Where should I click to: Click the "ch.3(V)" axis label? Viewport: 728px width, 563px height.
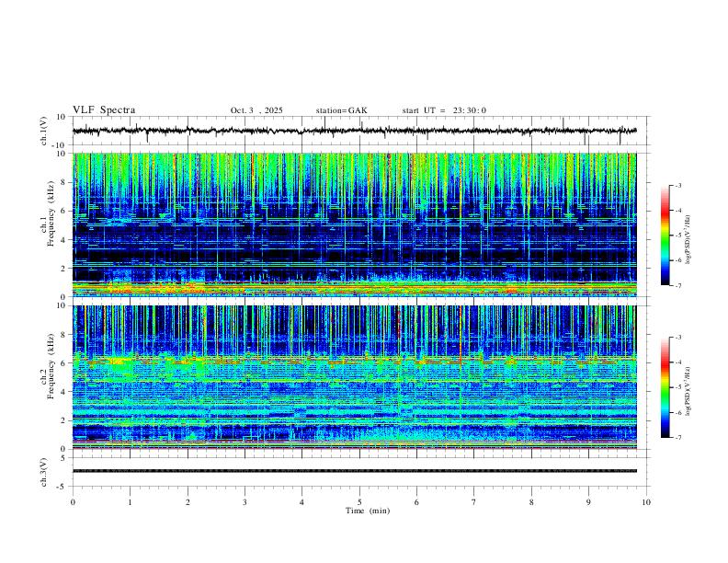44,472
